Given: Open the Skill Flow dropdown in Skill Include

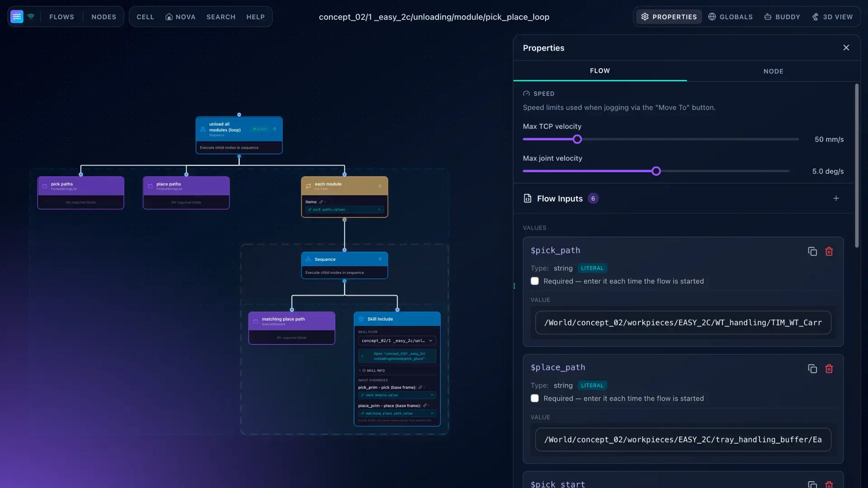Looking at the screenshot, I should [x=397, y=341].
